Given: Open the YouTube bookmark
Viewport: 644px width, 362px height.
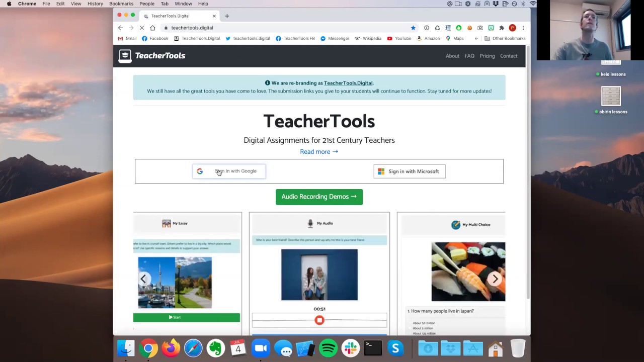Looking at the screenshot, I should click(x=399, y=38).
